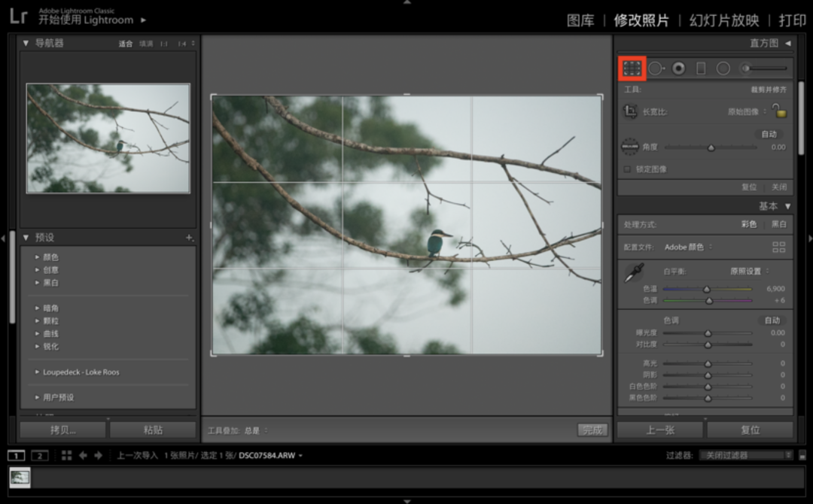Open the profile browser grid icon
This screenshot has height=504, width=813.
(x=778, y=247)
